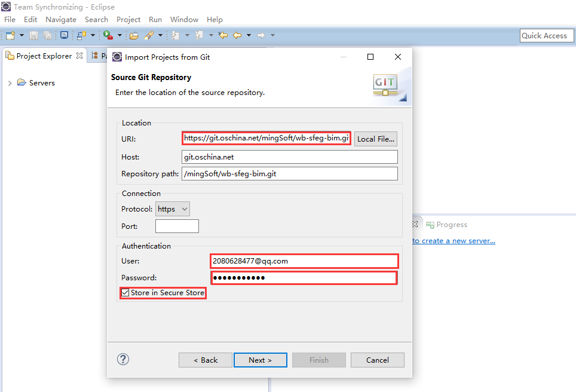This screenshot has width=576, height=392.
Task: Click the Cancel button
Action: pyautogui.click(x=378, y=360)
